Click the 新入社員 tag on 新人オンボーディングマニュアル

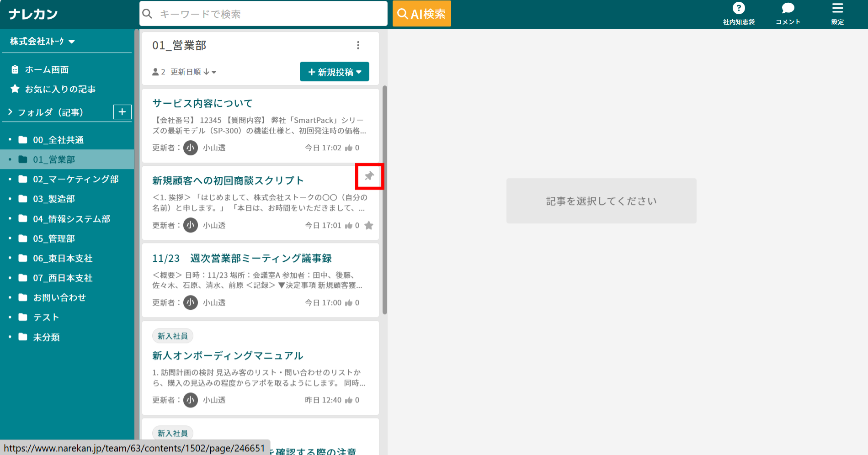tap(172, 335)
